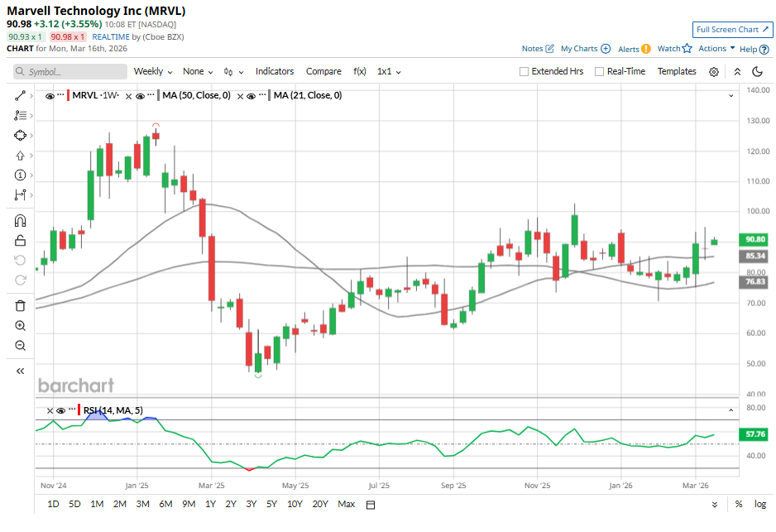Redo the last chart action
The width and height of the screenshot is (776, 532).
[20, 280]
